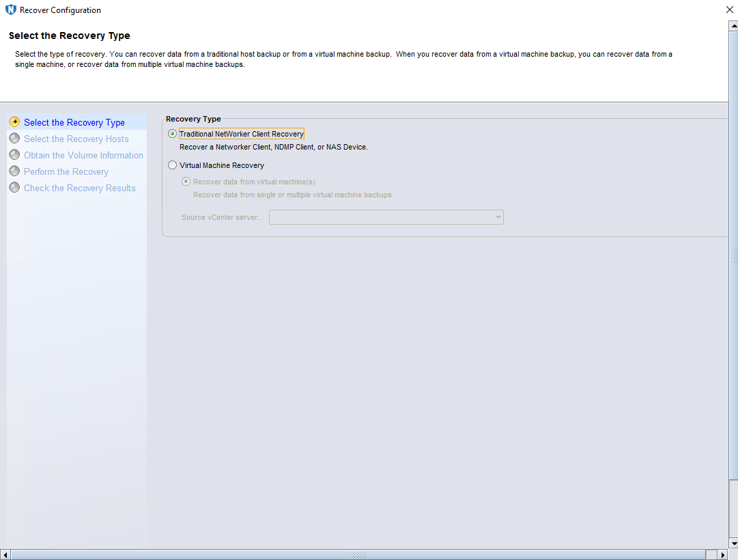
Task: Go to Check the Recovery Results step
Action: pos(80,188)
